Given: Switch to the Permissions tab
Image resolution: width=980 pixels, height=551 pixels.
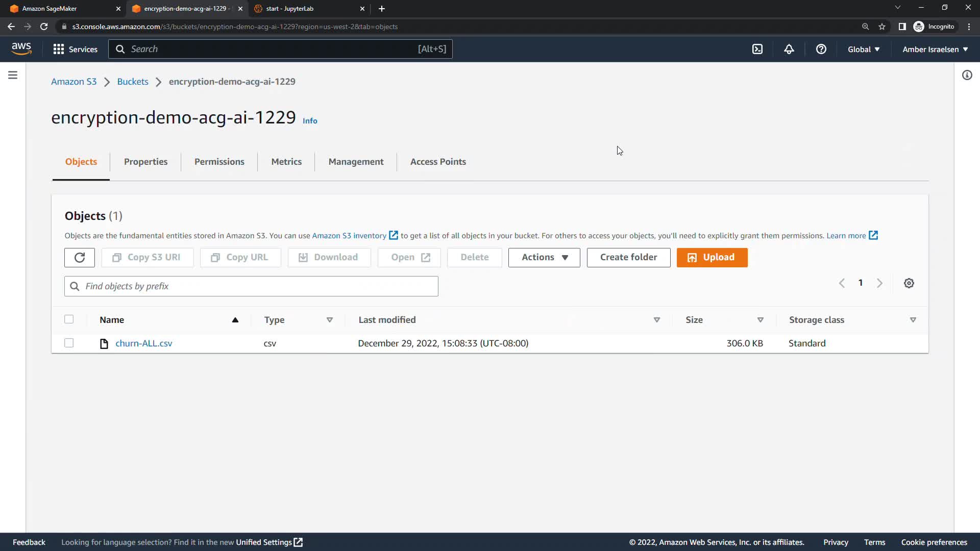Looking at the screenshot, I should 219,162.
